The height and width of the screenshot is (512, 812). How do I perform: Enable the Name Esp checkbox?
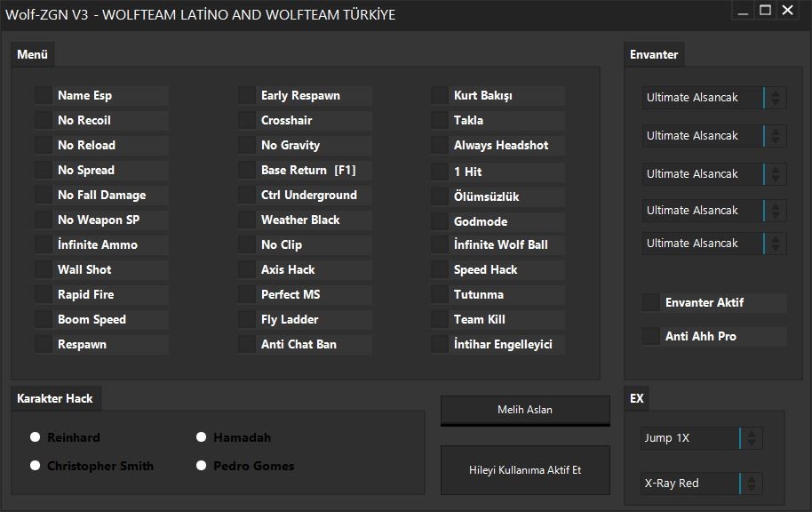(44, 95)
